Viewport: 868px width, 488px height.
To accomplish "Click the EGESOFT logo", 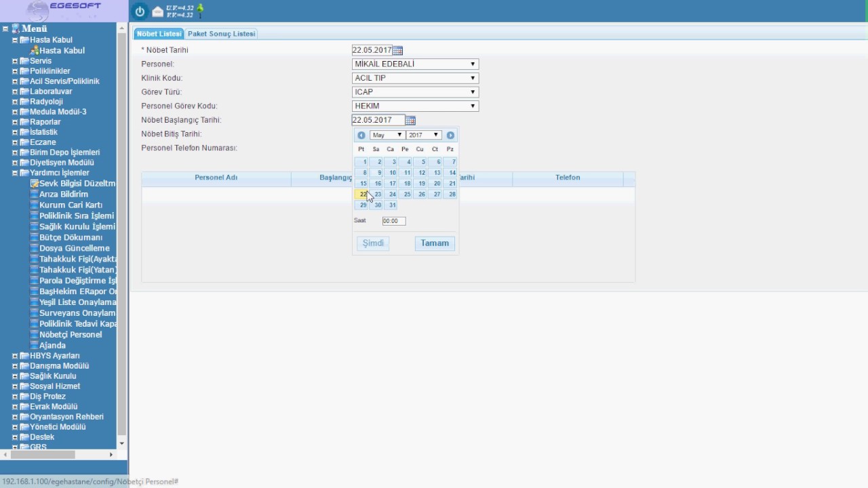I will click(x=64, y=10).
